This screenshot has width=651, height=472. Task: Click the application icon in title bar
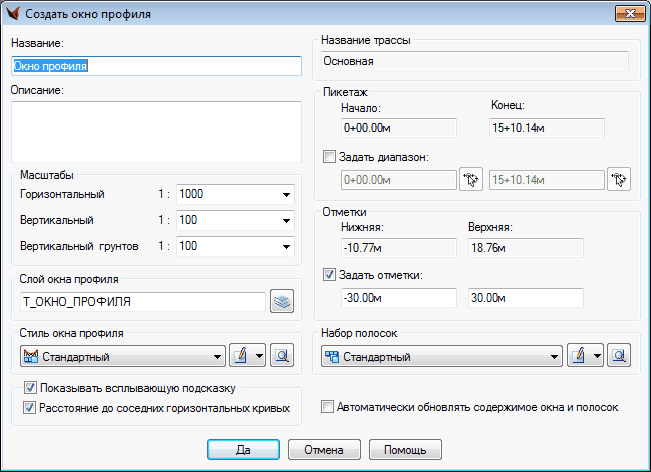pyautogui.click(x=13, y=14)
